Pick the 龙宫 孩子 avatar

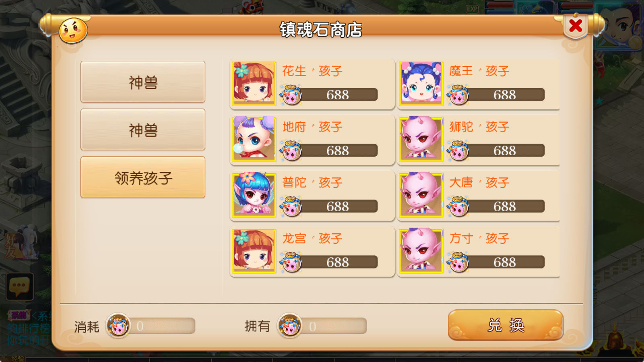click(x=254, y=251)
